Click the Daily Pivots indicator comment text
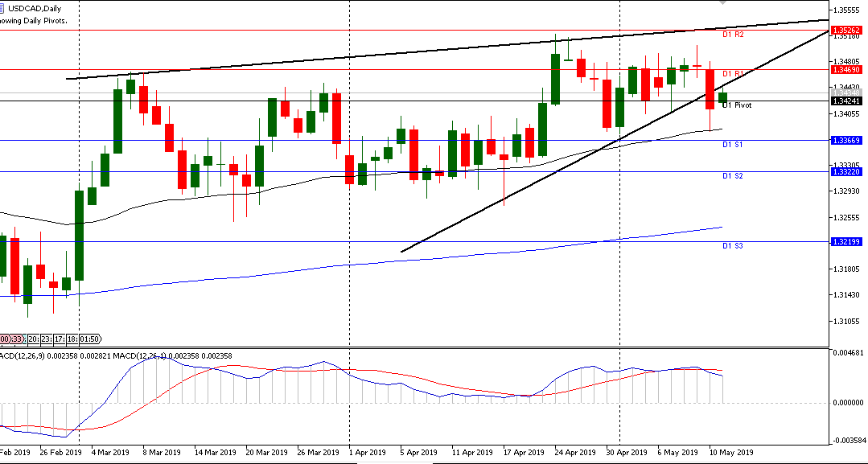 (33, 20)
